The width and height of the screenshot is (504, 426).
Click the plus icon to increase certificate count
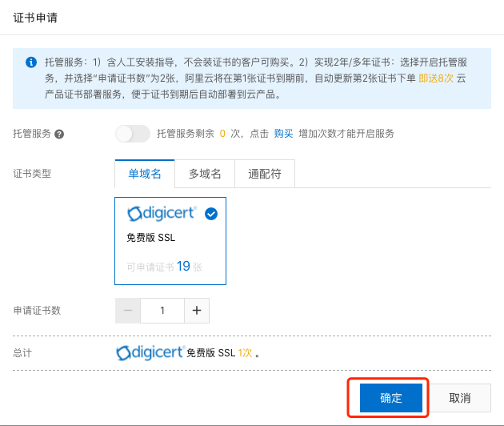(197, 311)
